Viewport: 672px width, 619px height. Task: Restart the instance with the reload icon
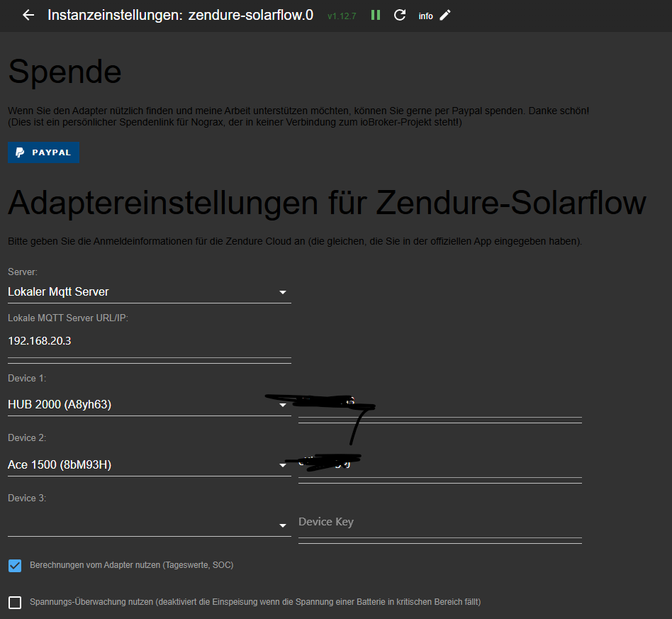399,16
